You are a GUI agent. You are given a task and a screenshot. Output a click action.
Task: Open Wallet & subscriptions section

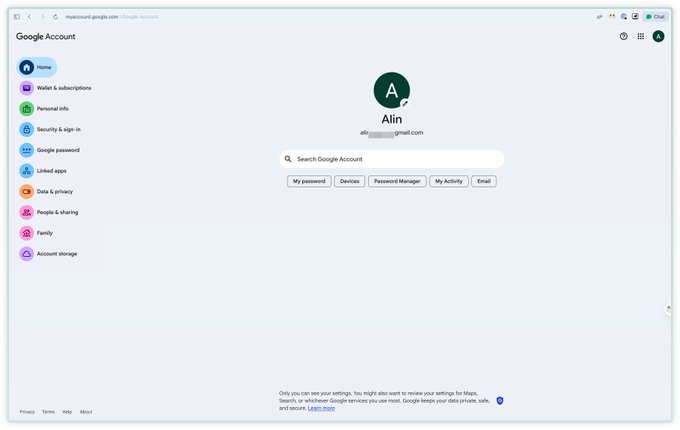[x=55, y=88]
